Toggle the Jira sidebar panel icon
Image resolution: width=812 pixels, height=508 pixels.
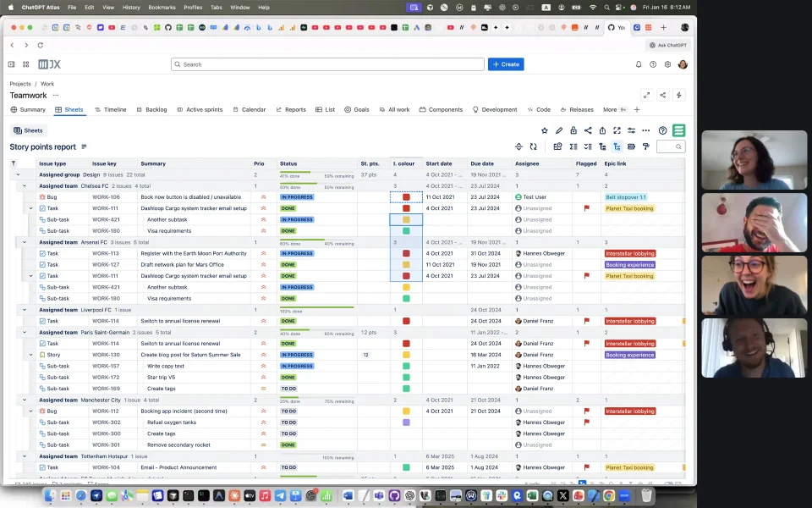11,64
